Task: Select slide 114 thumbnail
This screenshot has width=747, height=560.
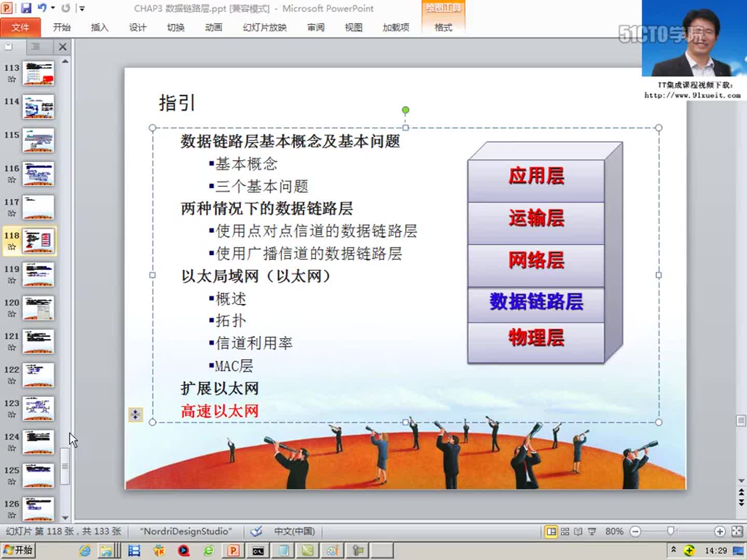Action: 38,107
